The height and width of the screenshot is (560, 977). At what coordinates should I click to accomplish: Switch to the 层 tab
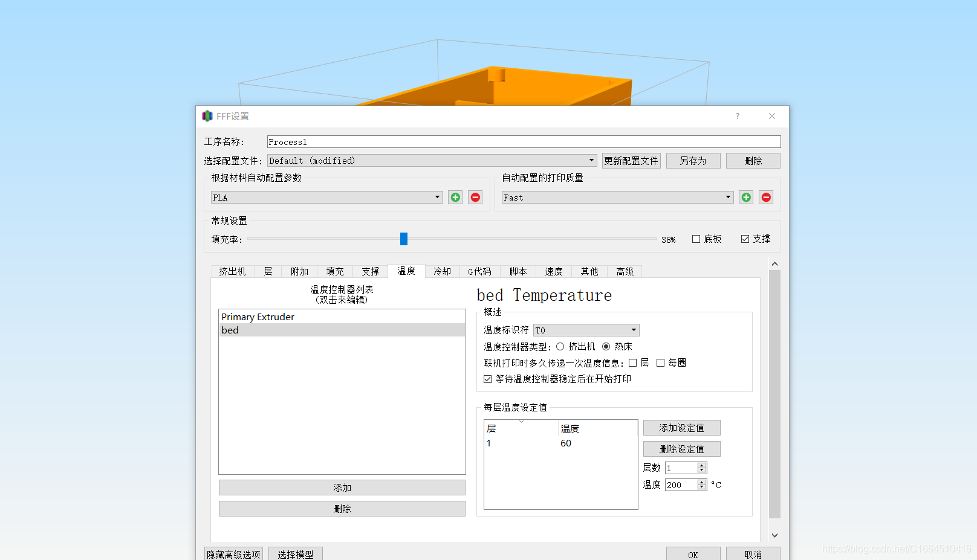(x=268, y=272)
